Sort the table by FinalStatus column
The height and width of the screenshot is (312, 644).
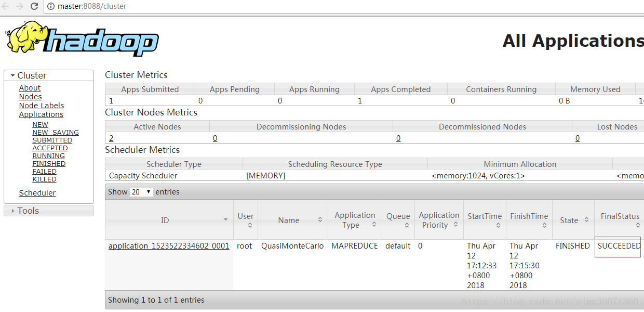coord(620,220)
